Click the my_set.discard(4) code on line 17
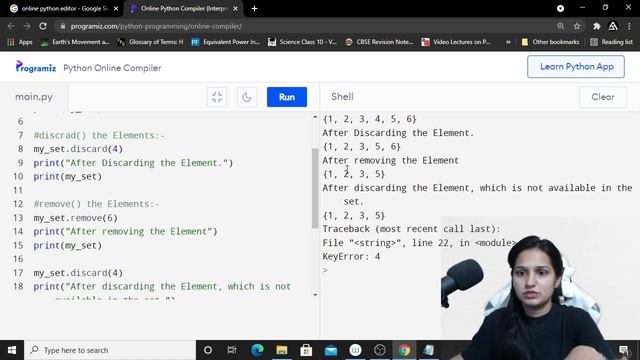This screenshot has height=360, width=640. coord(78,273)
